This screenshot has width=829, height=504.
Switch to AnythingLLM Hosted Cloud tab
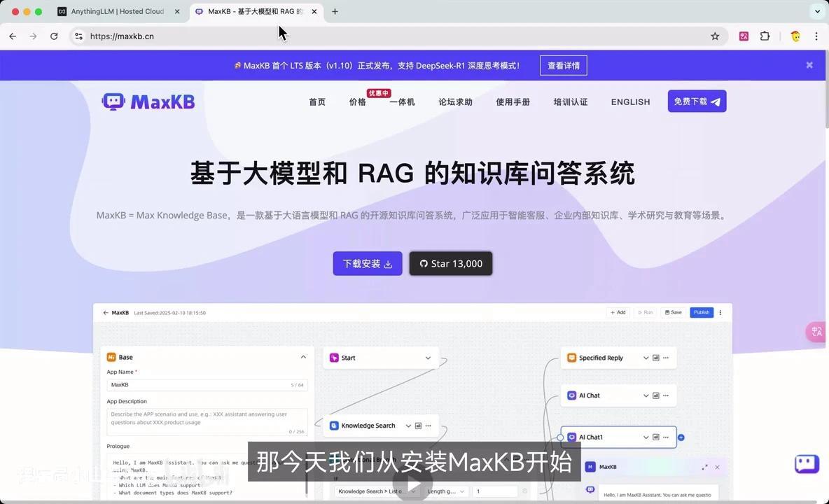pos(118,12)
